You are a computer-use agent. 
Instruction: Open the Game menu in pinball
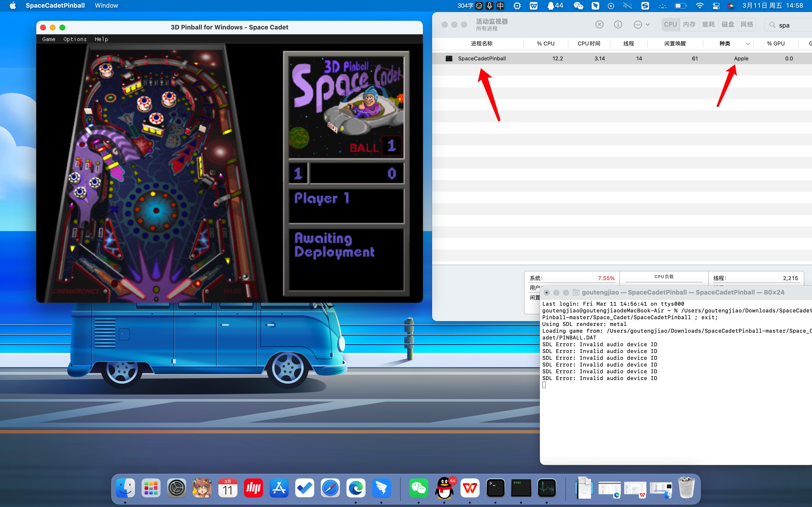(49, 39)
